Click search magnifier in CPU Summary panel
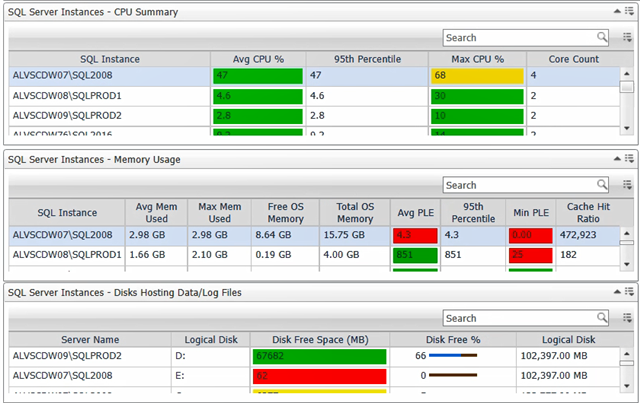The image size is (640, 403). click(602, 37)
